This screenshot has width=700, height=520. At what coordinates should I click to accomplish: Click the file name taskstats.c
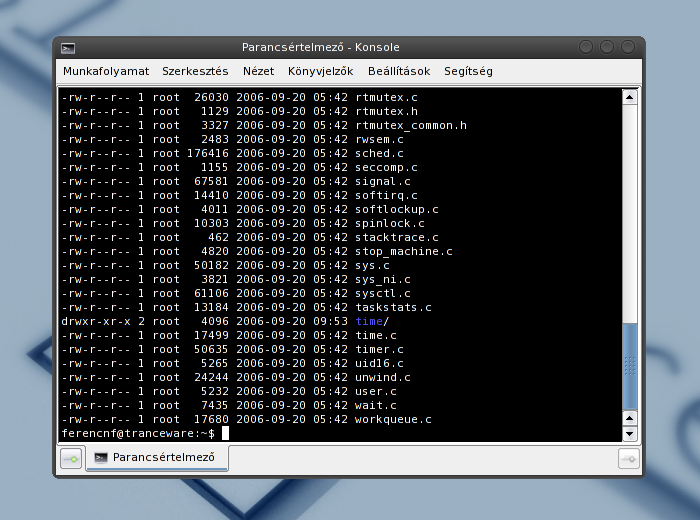coord(393,308)
